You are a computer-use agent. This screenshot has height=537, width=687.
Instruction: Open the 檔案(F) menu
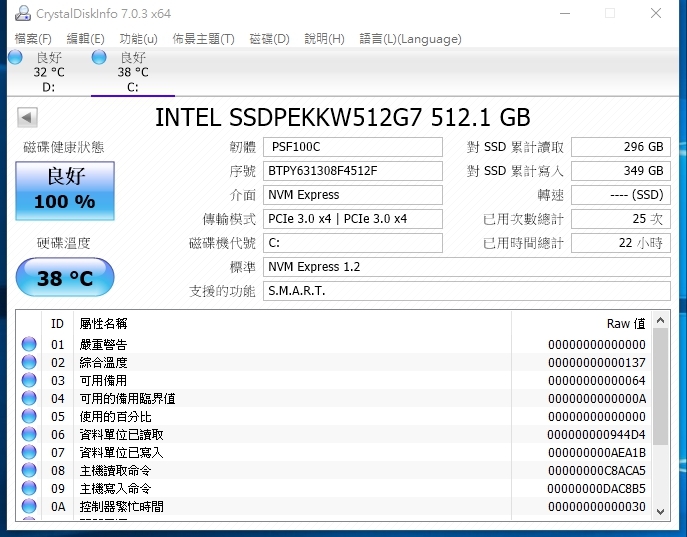(33, 39)
